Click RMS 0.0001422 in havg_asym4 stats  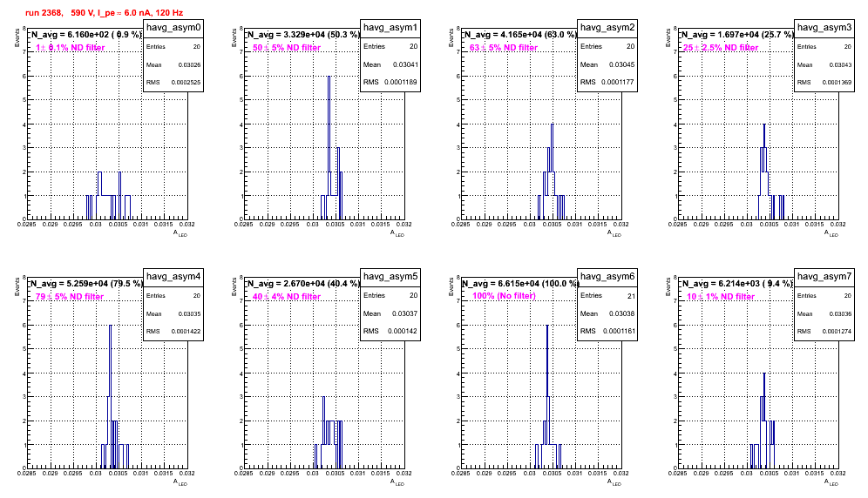pyautogui.click(x=173, y=331)
